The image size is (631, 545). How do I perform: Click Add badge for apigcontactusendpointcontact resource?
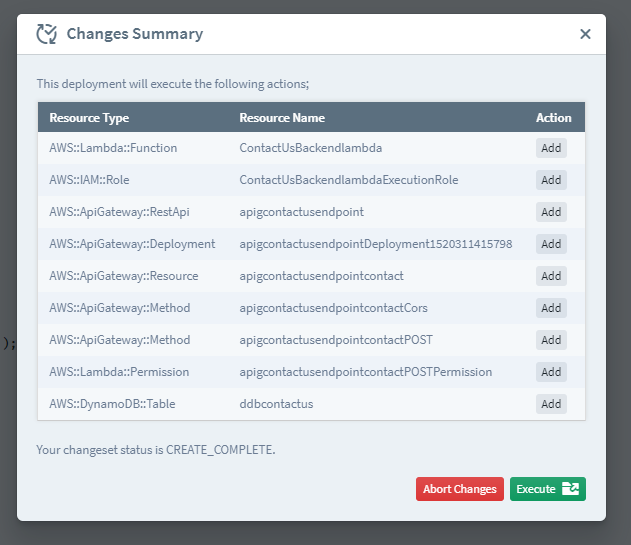551,276
